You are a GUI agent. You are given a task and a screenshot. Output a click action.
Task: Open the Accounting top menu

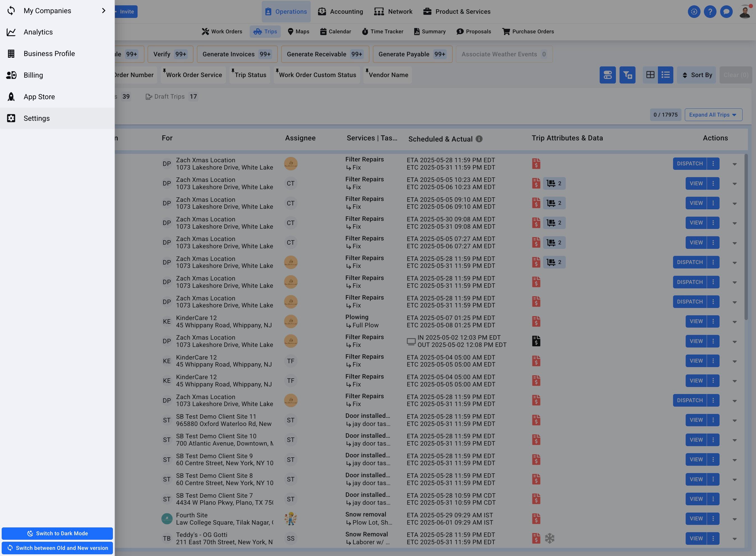(x=340, y=11)
